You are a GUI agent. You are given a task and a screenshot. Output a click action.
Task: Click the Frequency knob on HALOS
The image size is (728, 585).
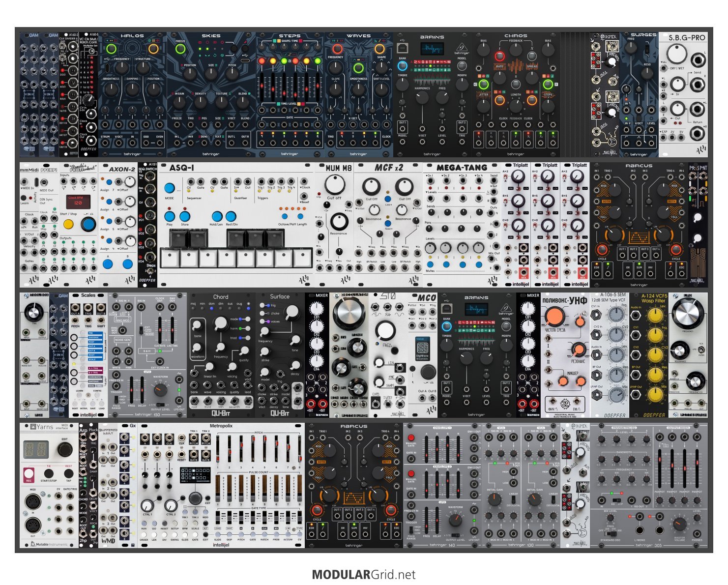click(x=122, y=69)
